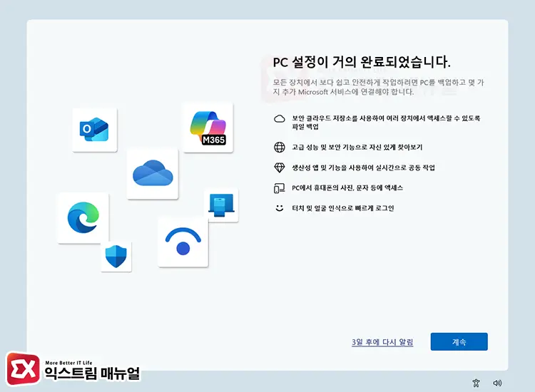Click the 3일 후에 다시 알림 link
535x392 pixels.
[382, 342]
